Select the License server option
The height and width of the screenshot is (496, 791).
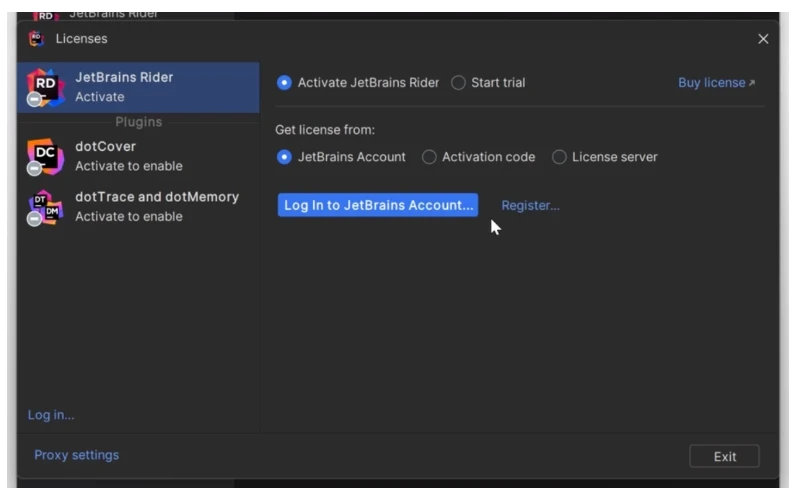[x=559, y=157]
